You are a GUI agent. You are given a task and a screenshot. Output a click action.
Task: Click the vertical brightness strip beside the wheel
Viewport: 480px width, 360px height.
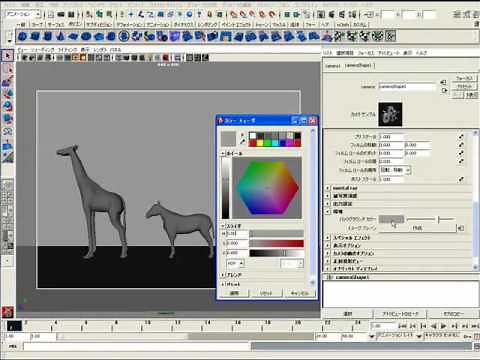pos(226,188)
